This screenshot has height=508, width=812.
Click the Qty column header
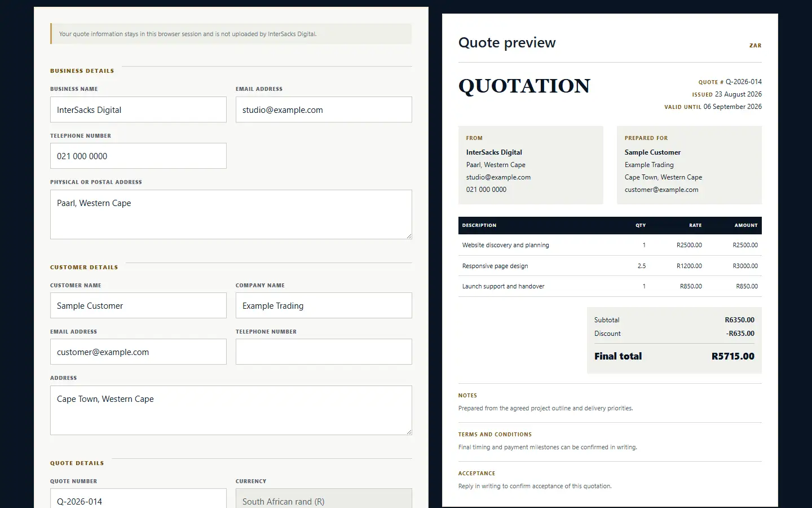(x=641, y=225)
